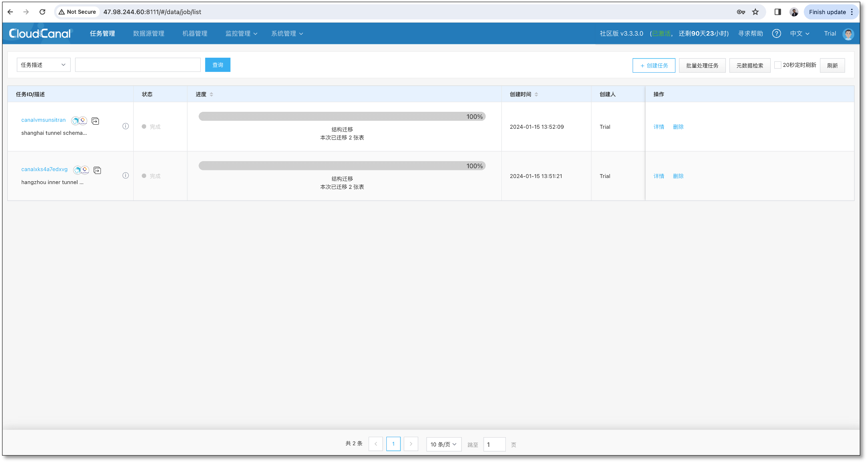Open 详情 for canalvmsunsitran task
This screenshot has height=465, width=868.
pyautogui.click(x=659, y=127)
